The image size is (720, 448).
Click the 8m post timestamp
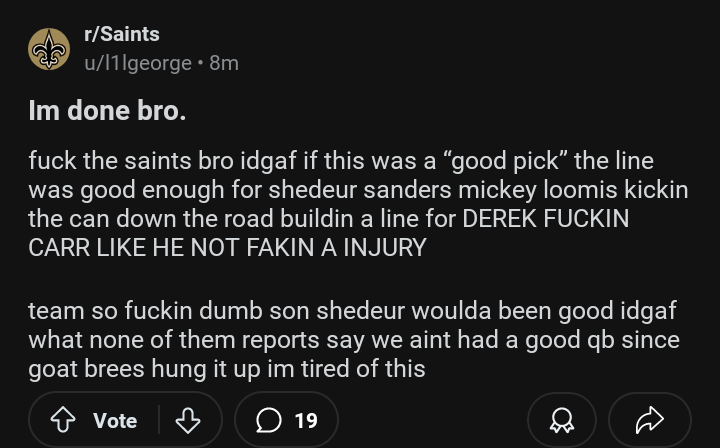224,63
